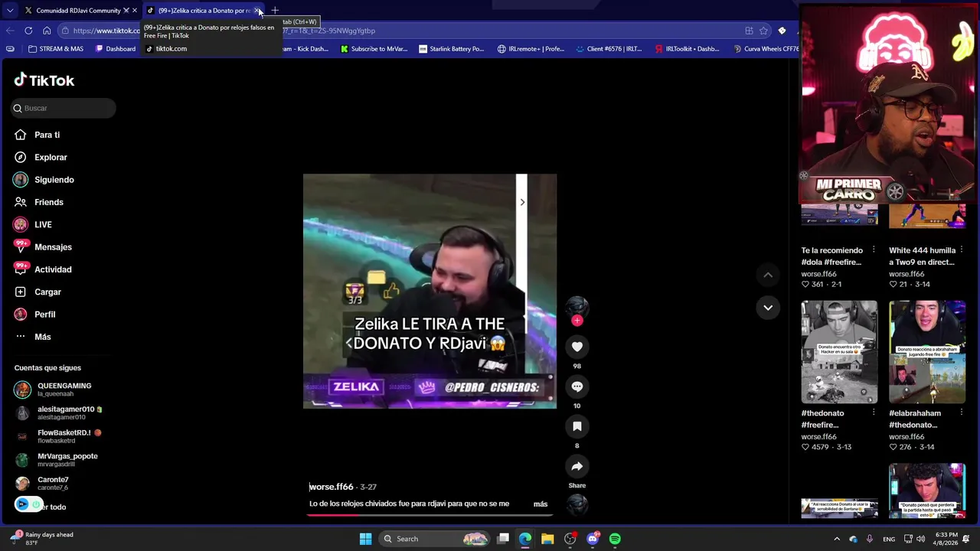980x551 pixels.
Task: Open worse.ff66 username under the video
Action: pos(332,487)
